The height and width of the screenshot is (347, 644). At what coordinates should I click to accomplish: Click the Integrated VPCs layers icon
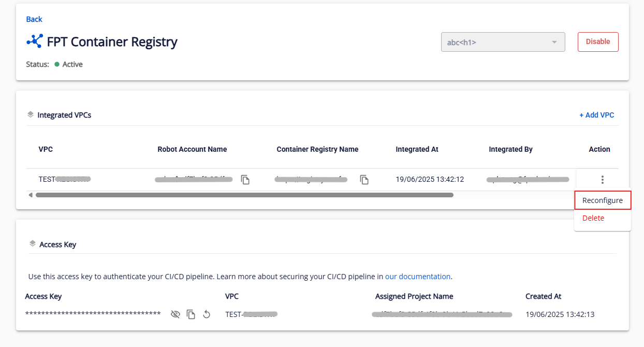click(31, 114)
